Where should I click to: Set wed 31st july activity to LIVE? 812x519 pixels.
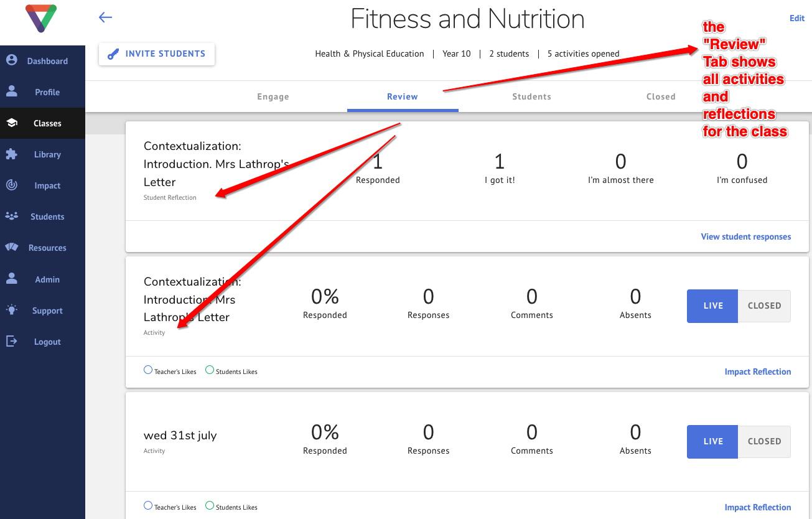click(x=712, y=442)
